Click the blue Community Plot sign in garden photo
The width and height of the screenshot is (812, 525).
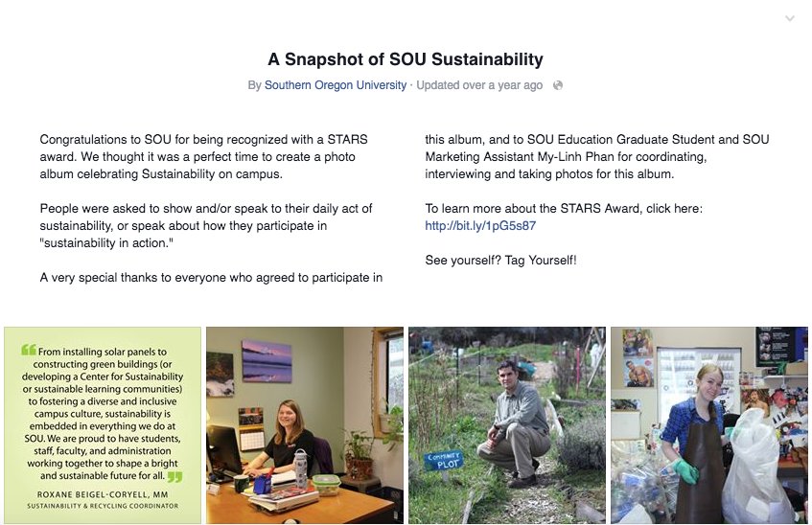pyautogui.click(x=444, y=460)
